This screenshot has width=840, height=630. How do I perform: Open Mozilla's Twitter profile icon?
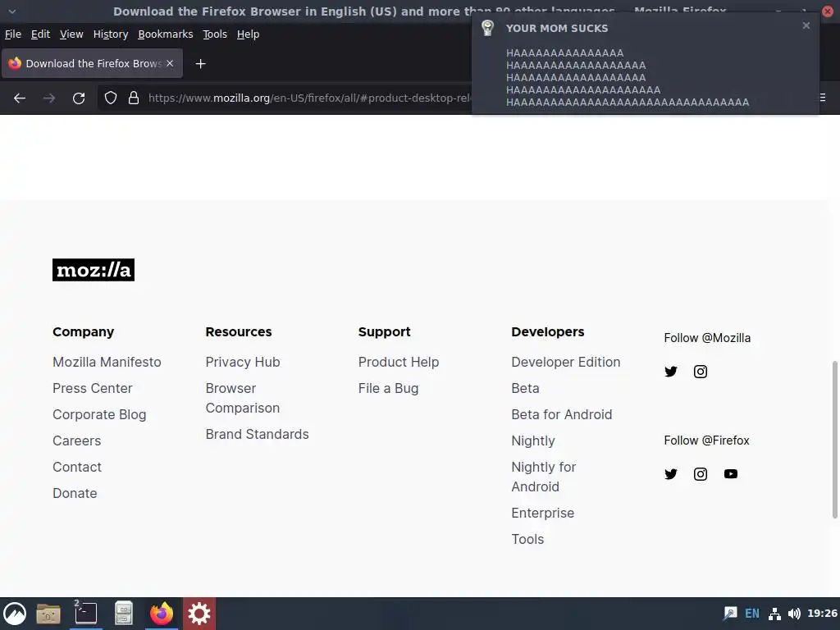coord(671,372)
